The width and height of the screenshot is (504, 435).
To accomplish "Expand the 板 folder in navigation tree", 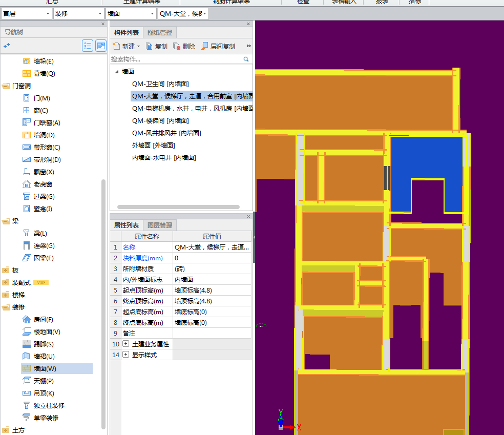I will pos(6,270).
